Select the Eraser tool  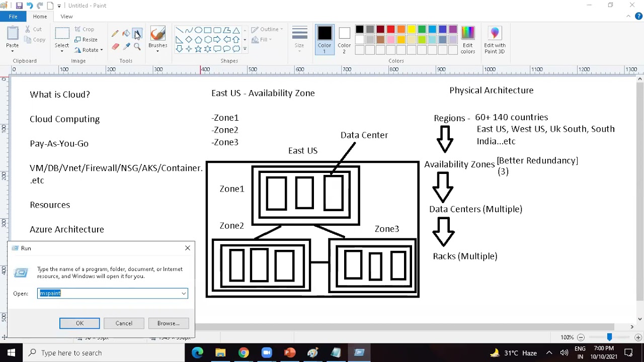115,46
